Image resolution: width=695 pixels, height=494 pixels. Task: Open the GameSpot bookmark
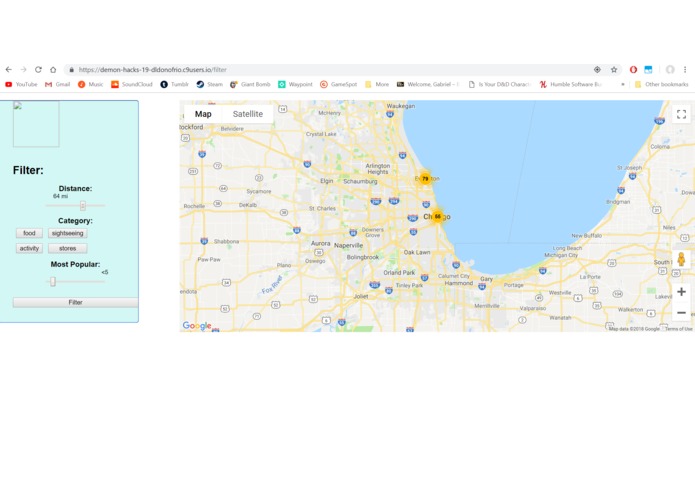339,84
